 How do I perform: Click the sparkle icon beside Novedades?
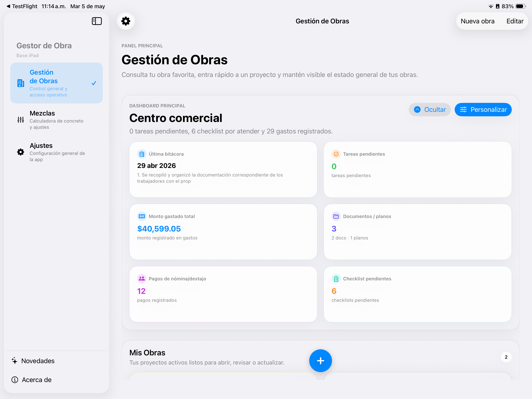click(14, 360)
